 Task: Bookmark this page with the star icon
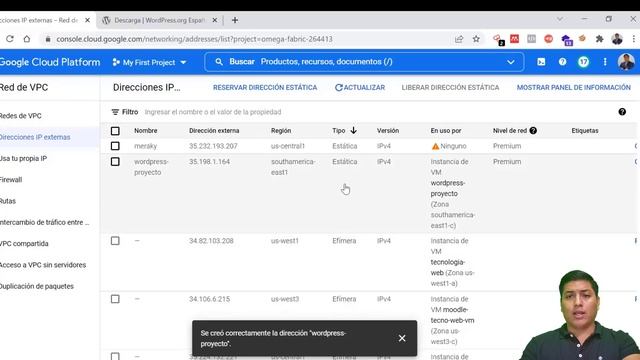tap(476, 39)
